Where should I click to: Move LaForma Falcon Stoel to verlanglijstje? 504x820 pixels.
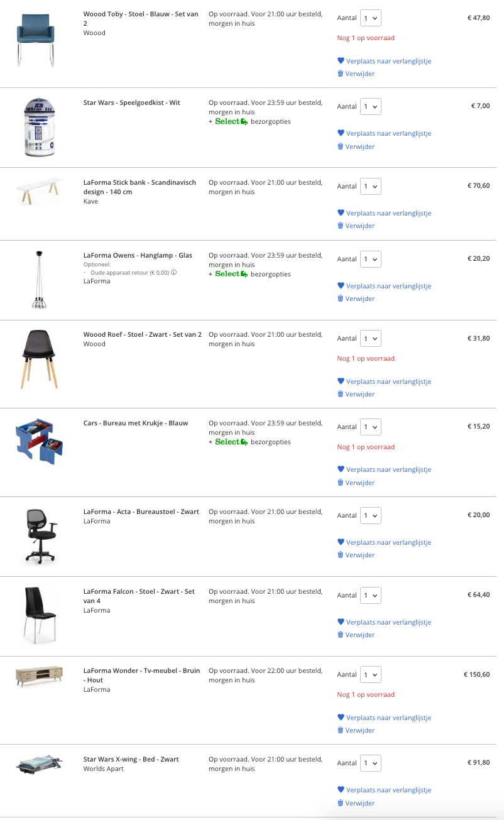pyautogui.click(x=388, y=622)
